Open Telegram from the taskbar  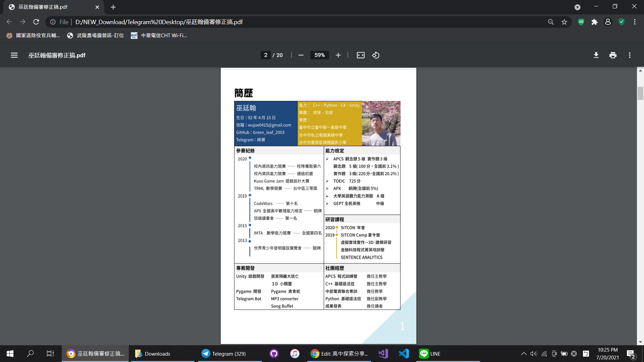[x=224, y=354]
